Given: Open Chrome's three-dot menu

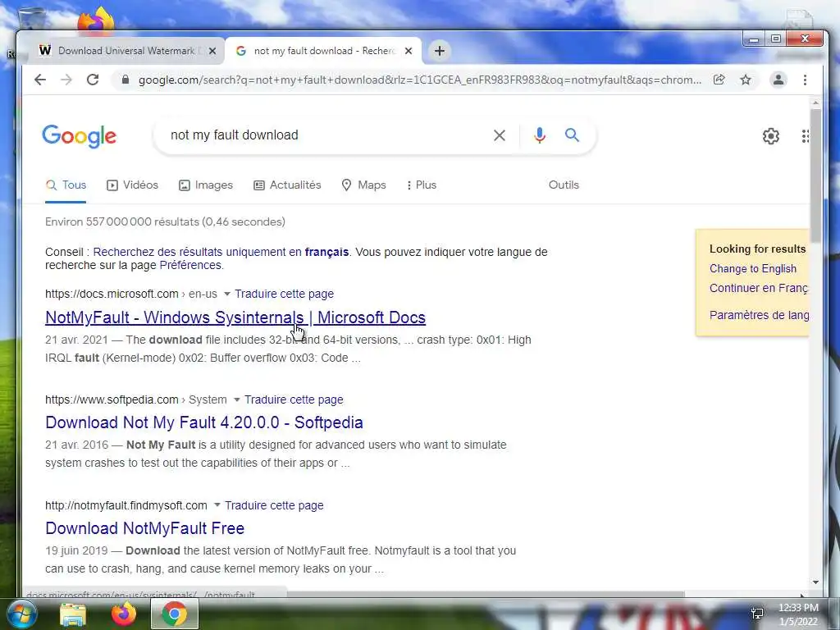Looking at the screenshot, I should click(805, 80).
